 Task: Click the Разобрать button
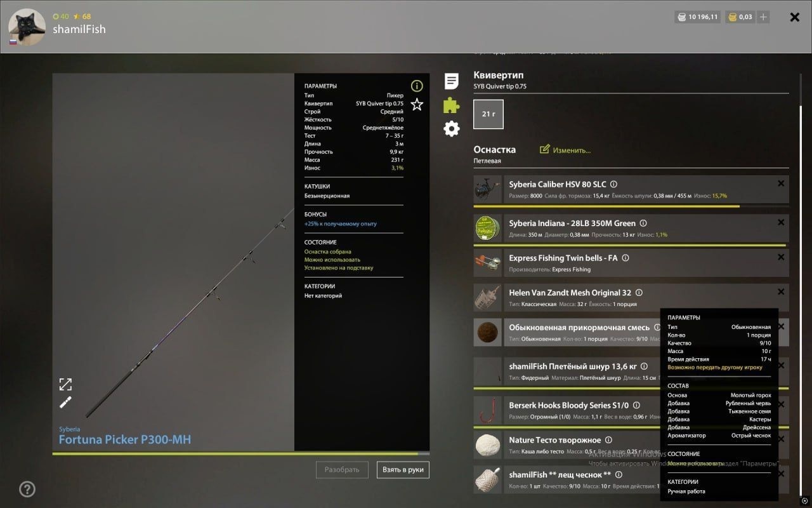pos(342,470)
